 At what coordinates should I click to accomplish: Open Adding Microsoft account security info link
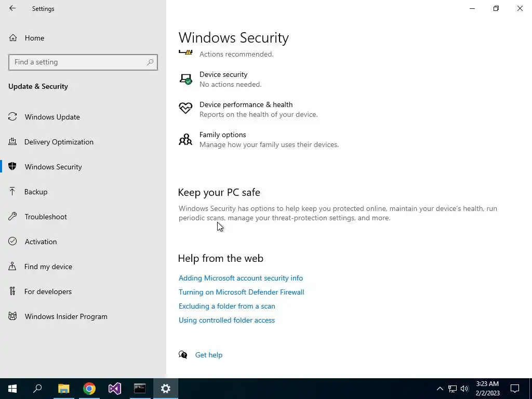click(x=241, y=278)
